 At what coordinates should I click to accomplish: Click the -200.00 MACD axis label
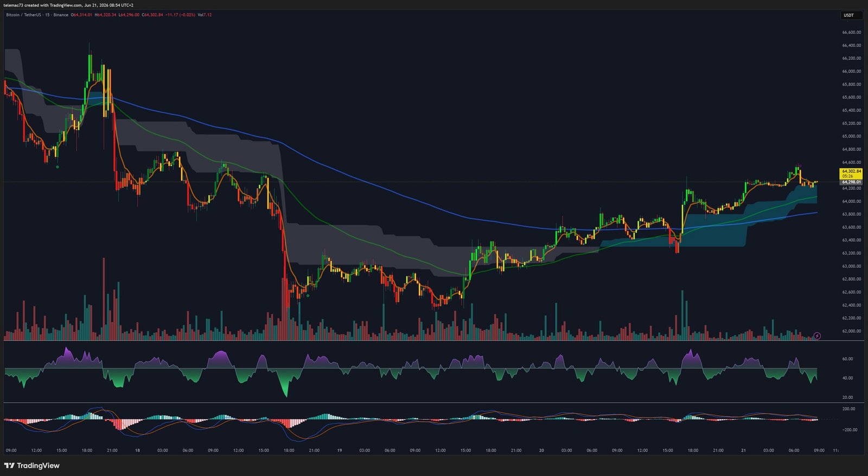click(849, 430)
